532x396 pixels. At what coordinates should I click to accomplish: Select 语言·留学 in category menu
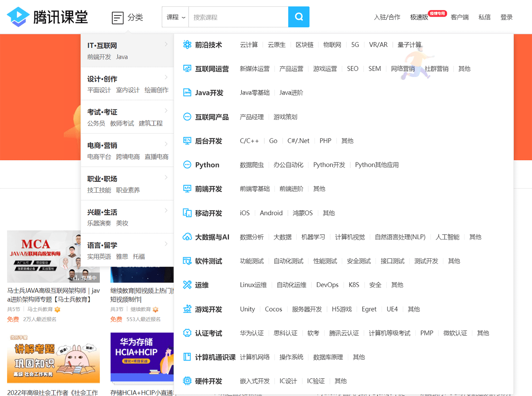pyautogui.click(x=102, y=245)
